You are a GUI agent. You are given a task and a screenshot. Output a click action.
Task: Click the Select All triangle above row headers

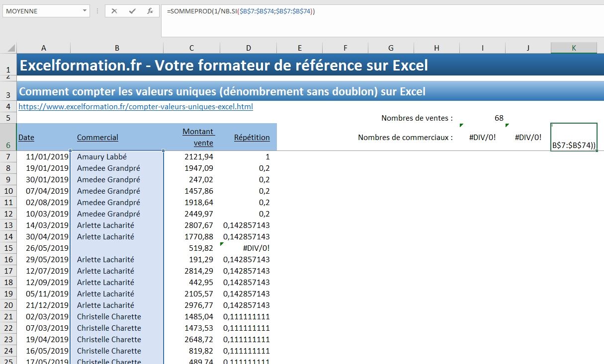pos(8,48)
